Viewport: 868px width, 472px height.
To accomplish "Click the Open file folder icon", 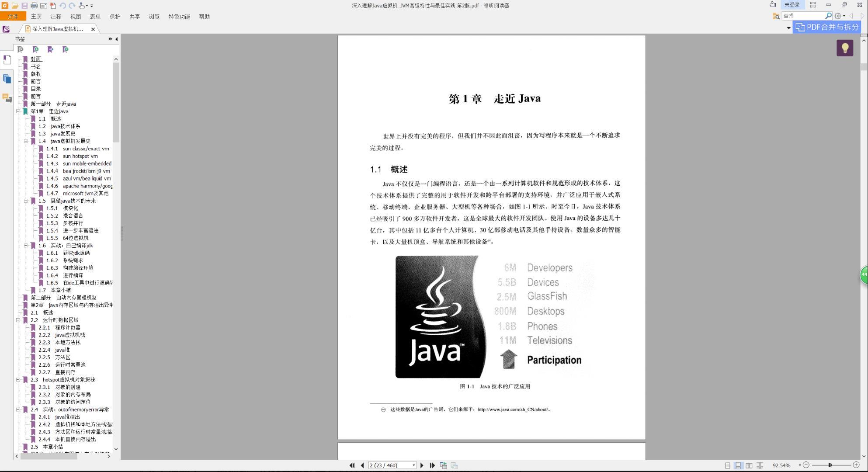I will point(15,6).
